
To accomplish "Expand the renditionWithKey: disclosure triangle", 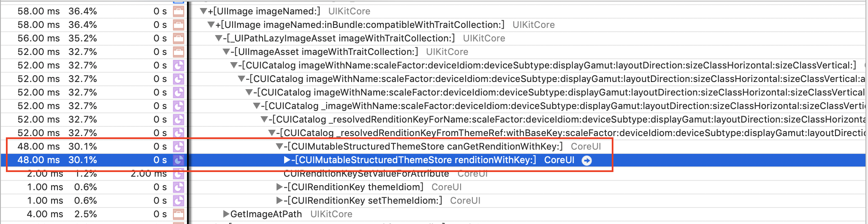I will pyautogui.click(x=287, y=160).
